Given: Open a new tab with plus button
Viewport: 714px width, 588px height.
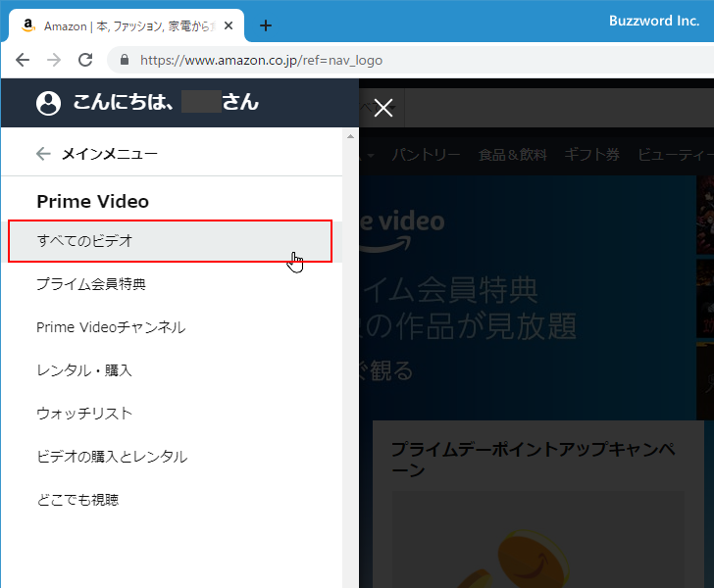Looking at the screenshot, I should (266, 25).
